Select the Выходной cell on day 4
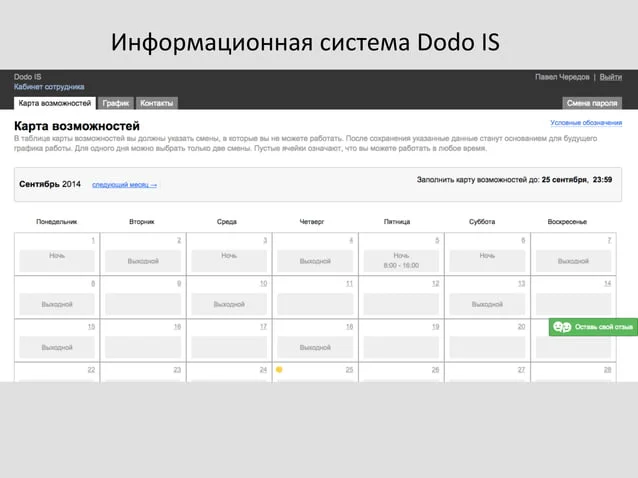This screenshot has height=478, width=638. (x=315, y=260)
